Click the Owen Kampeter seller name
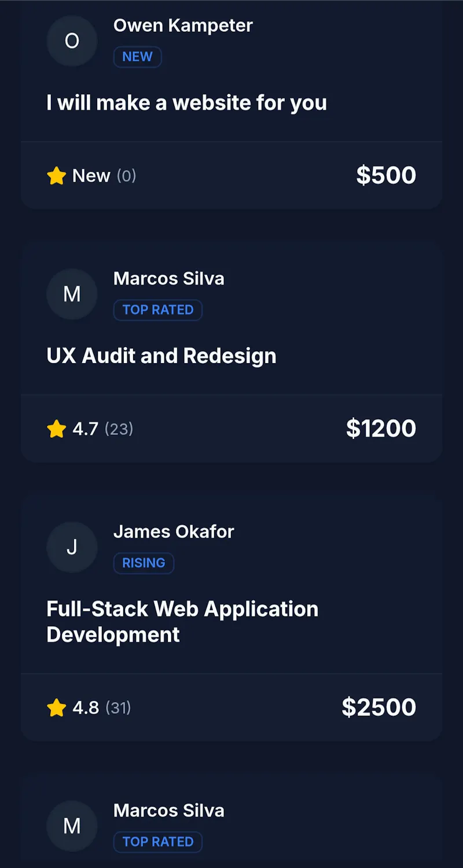Screen dimensions: 463x868 [x=183, y=25]
